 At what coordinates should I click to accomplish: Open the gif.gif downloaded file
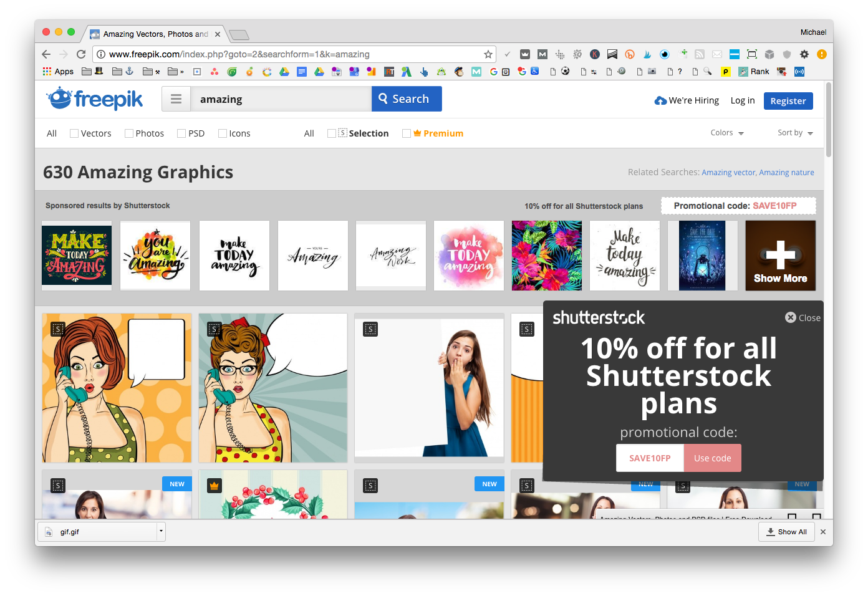click(99, 532)
